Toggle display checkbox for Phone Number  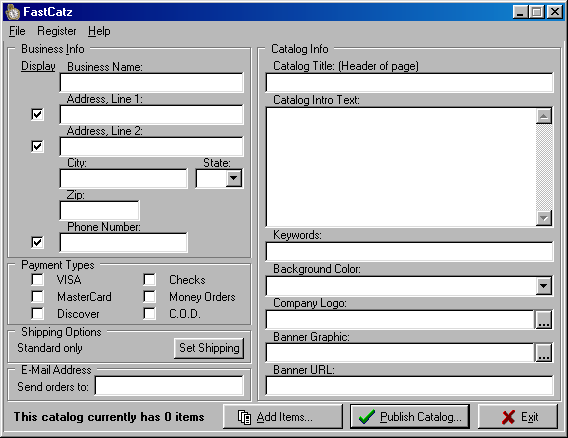(37, 242)
